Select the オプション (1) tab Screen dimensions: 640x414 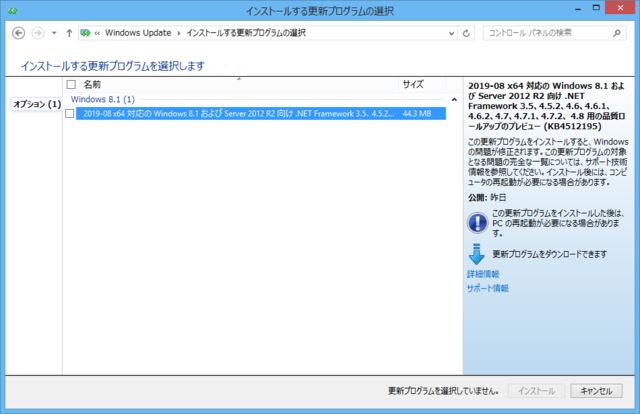coord(37,104)
